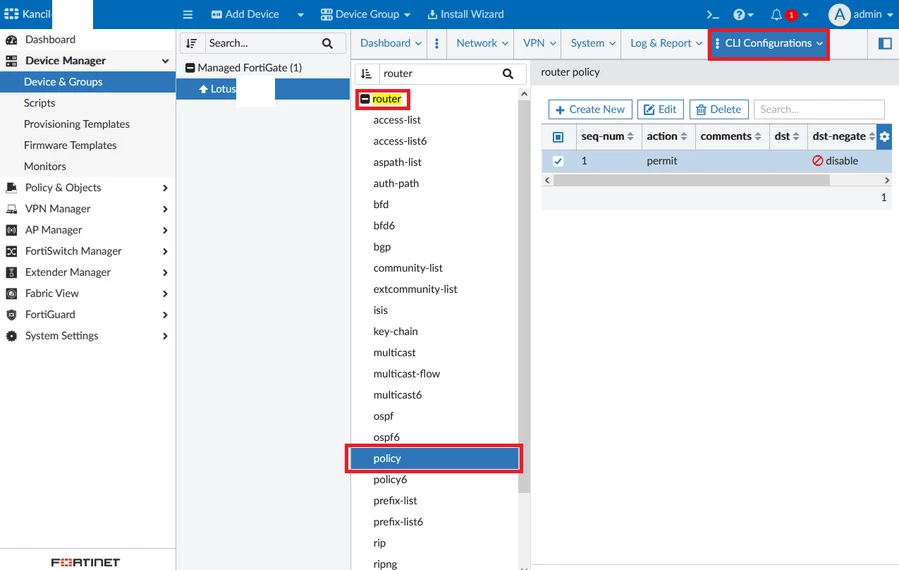Click the Fabric View icon
This screenshot has height=570, width=899.
click(11, 294)
